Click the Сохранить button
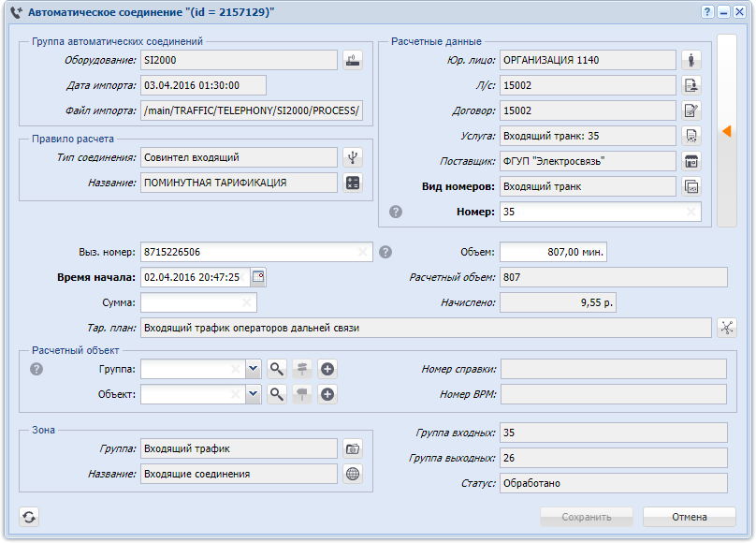756x543 pixels. click(x=587, y=517)
